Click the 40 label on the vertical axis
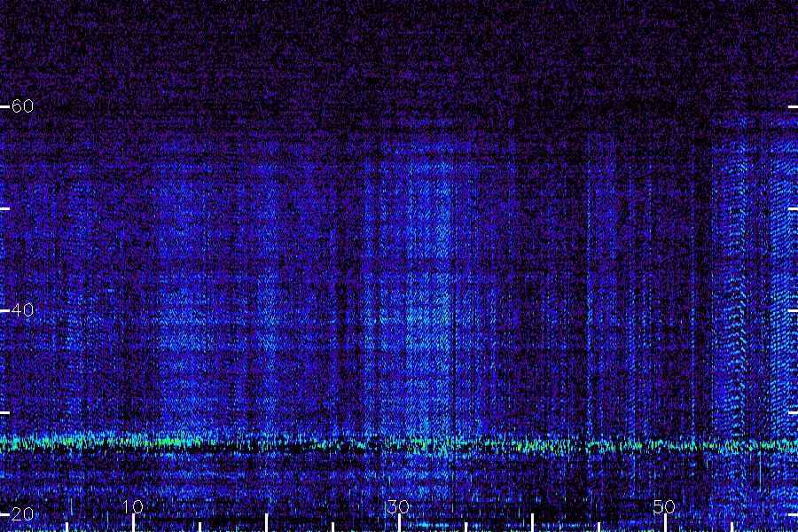Screen dimensions: 798x532 (x=22, y=309)
